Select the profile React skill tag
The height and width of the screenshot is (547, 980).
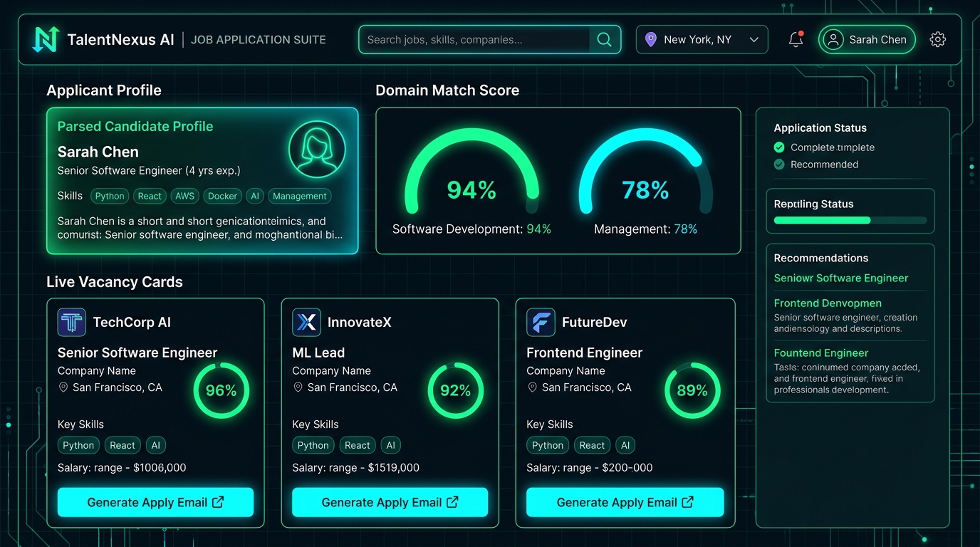click(x=150, y=196)
